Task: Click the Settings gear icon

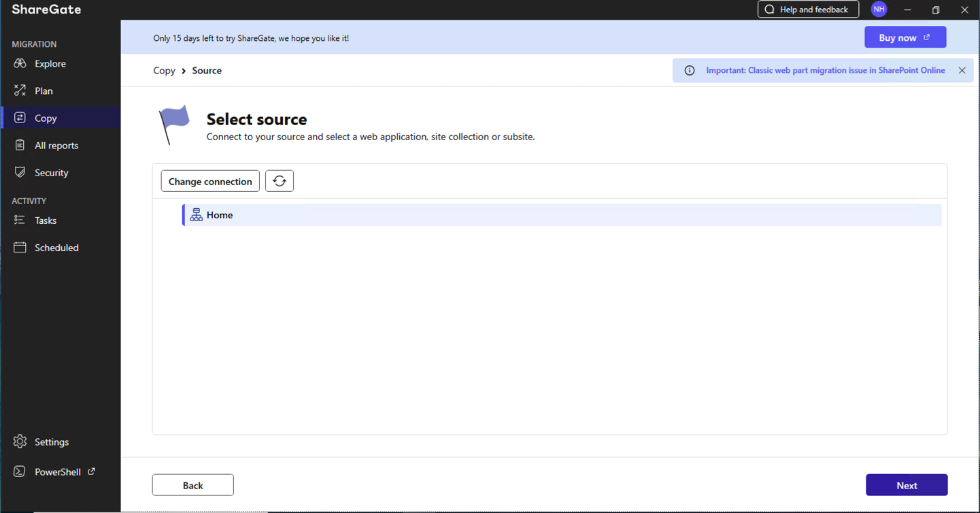Action: coord(20,442)
